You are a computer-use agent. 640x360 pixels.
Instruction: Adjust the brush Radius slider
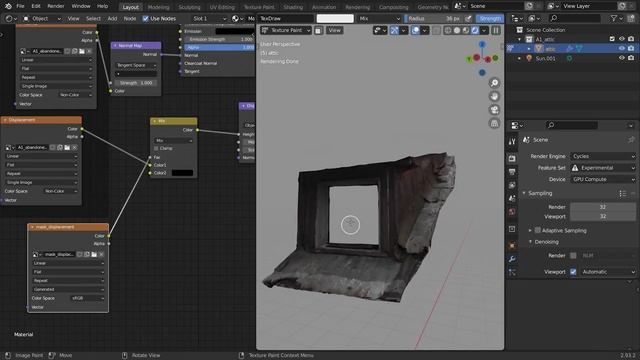(434, 18)
